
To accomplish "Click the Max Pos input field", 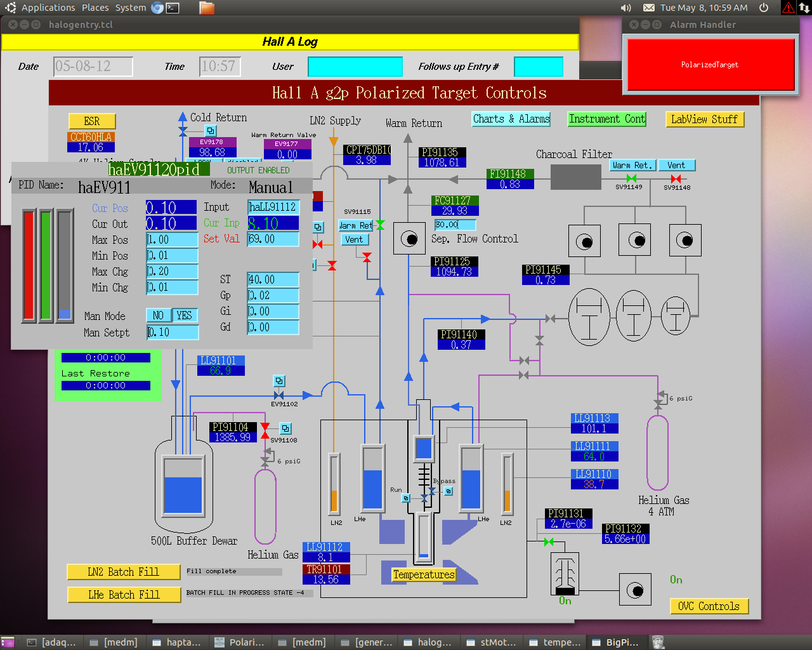I will 172,240.
